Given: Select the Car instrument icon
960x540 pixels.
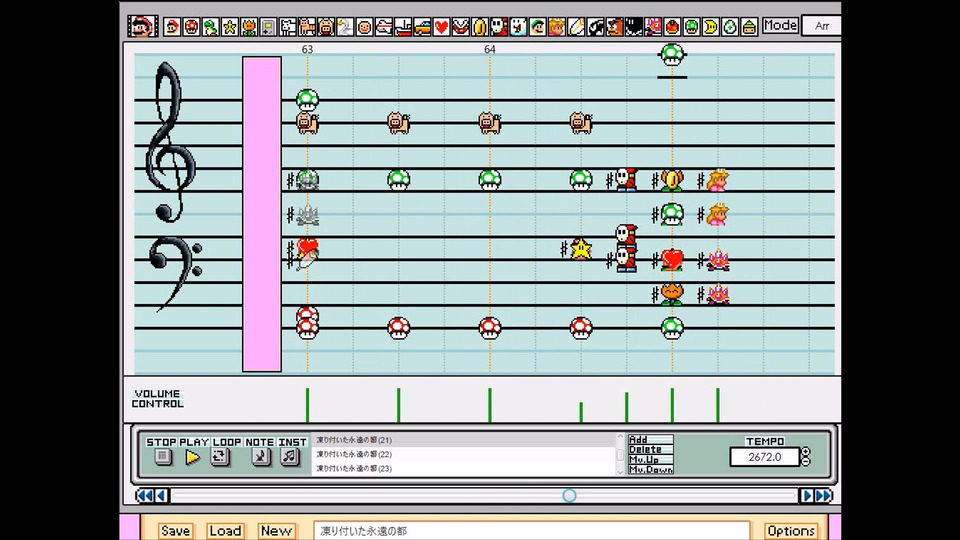Looking at the screenshot, I should point(422,27).
